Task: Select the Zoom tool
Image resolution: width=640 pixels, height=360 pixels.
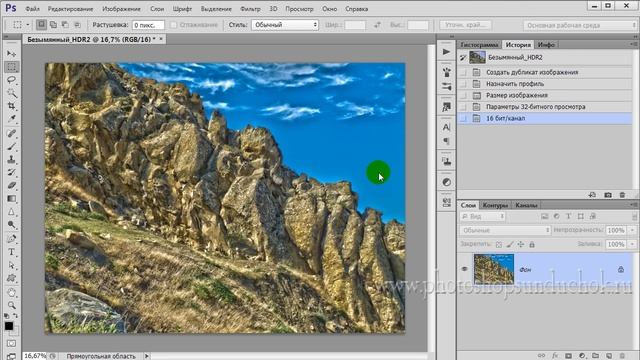Action: [x=11, y=305]
